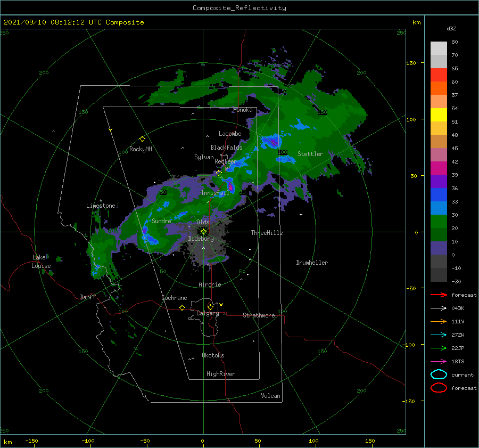
Task: Click the Composite_Reflectivity title
Action: point(240,8)
